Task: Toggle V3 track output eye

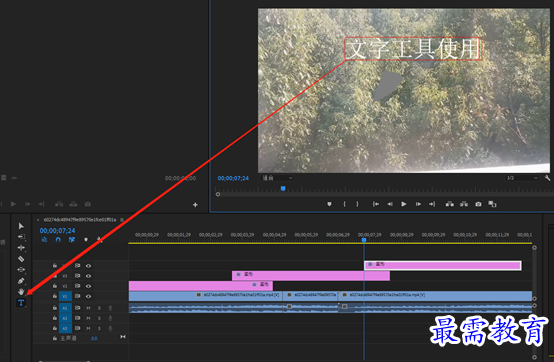Action: (x=88, y=276)
